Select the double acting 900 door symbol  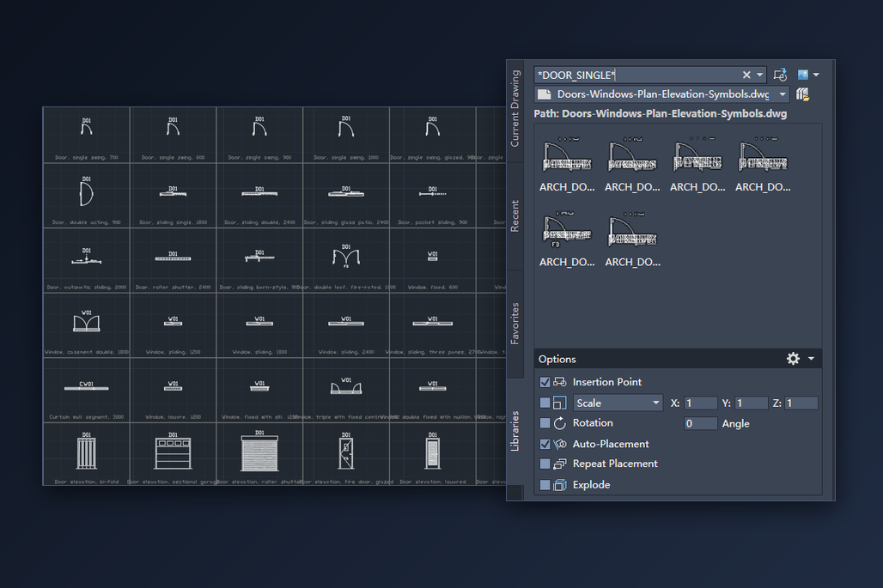86,192
